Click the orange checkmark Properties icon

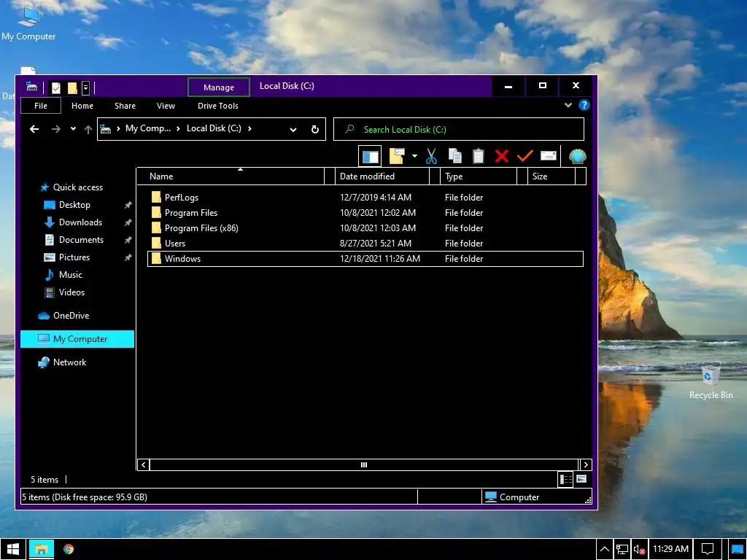click(x=525, y=156)
